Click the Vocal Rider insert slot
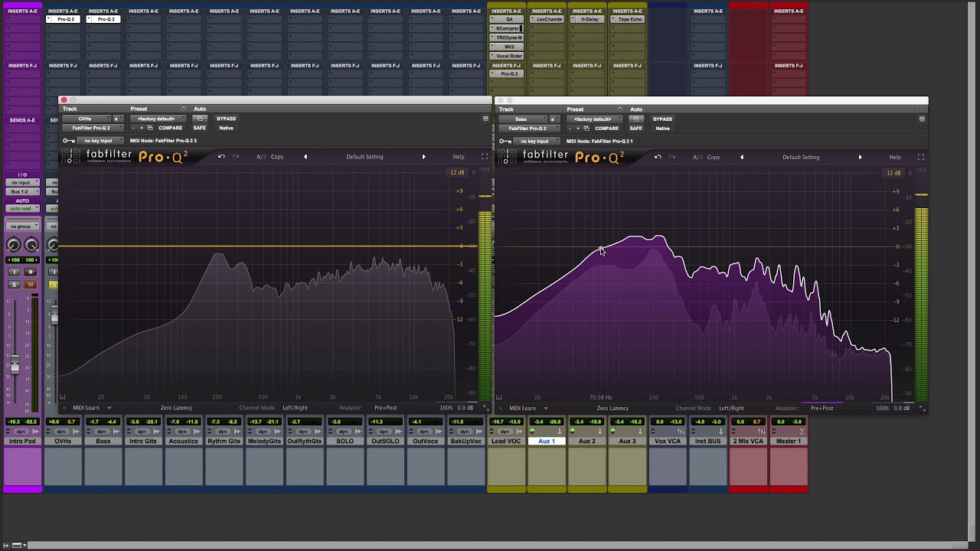This screenshot has height=551, width=980. [x=507, y=56]
